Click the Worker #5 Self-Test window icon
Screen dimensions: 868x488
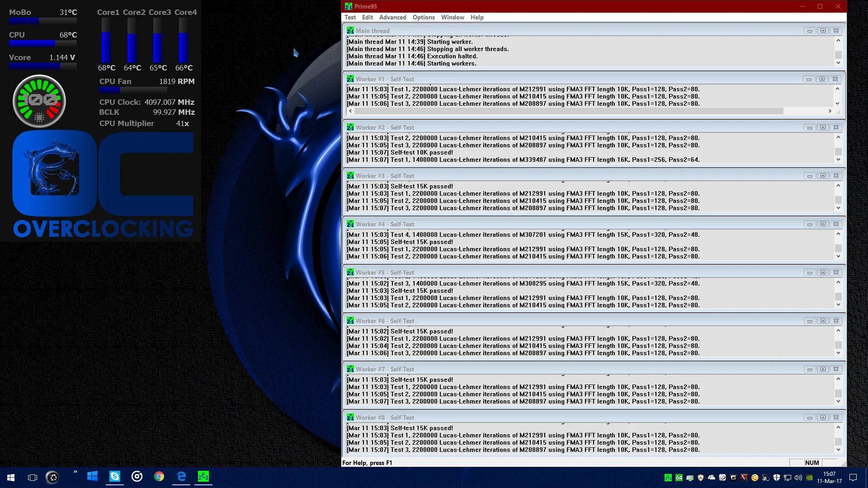[x=350, y=272]
